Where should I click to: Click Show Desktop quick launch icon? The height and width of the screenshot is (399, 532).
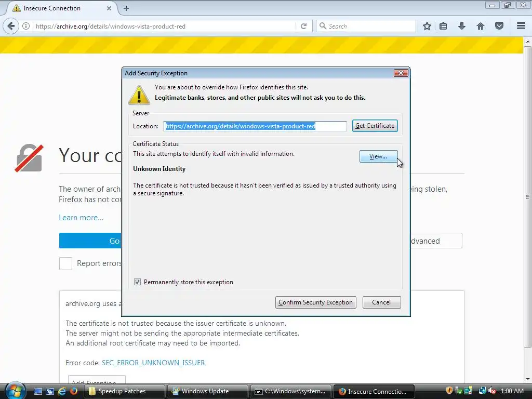(x=38, y=391)
